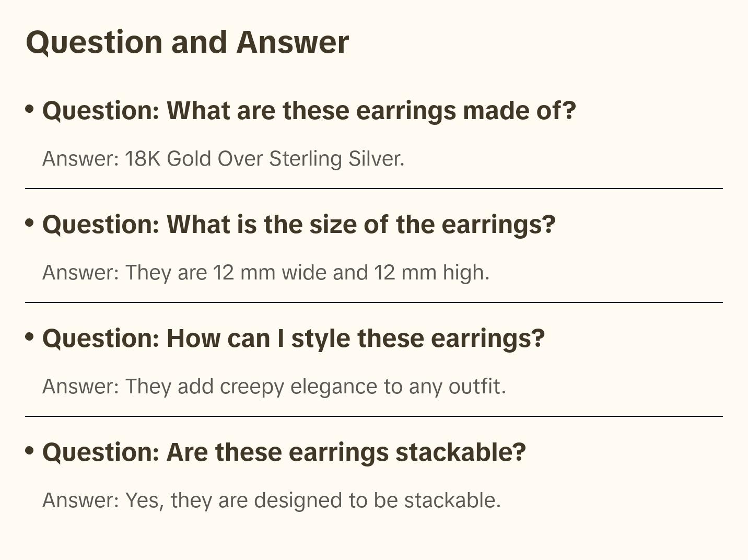
Task: Select the question about what earrings are made of
Action: click(309, 111)
